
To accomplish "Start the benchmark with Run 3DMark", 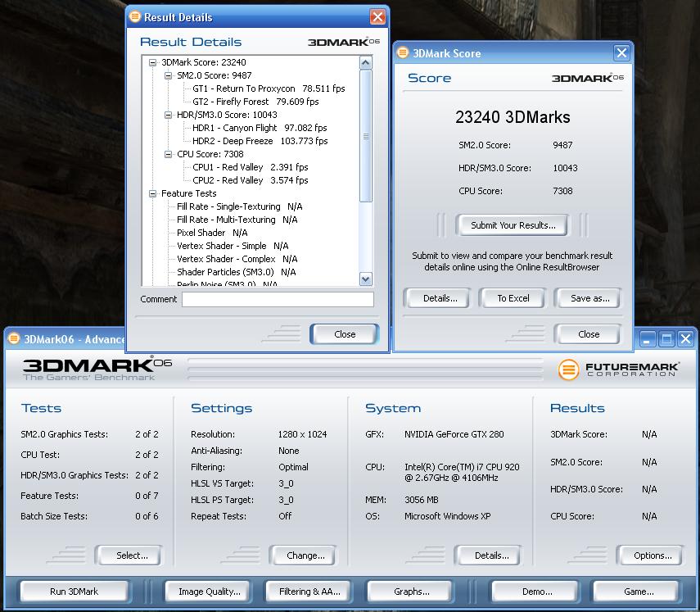I will click(x=74, y=592).
